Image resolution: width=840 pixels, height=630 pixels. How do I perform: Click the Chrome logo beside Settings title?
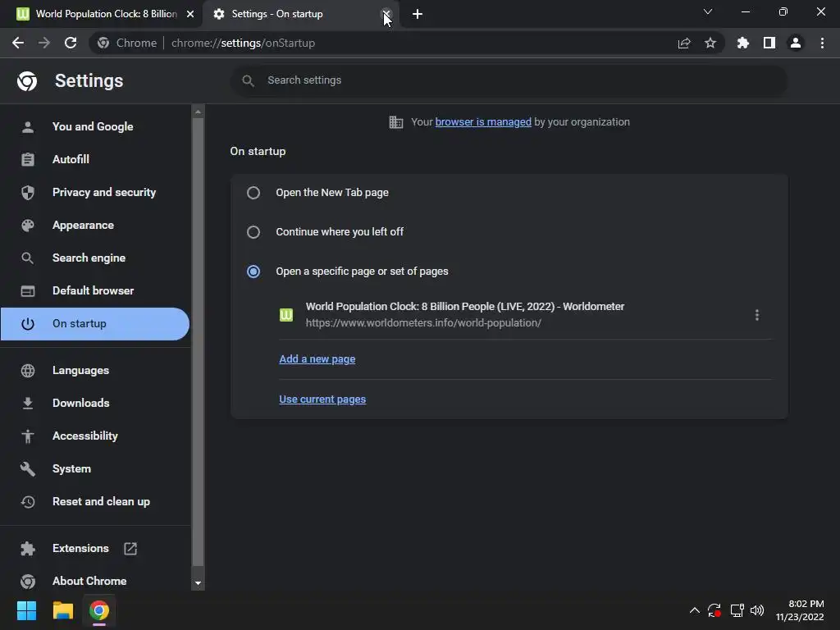coord(27,81)
